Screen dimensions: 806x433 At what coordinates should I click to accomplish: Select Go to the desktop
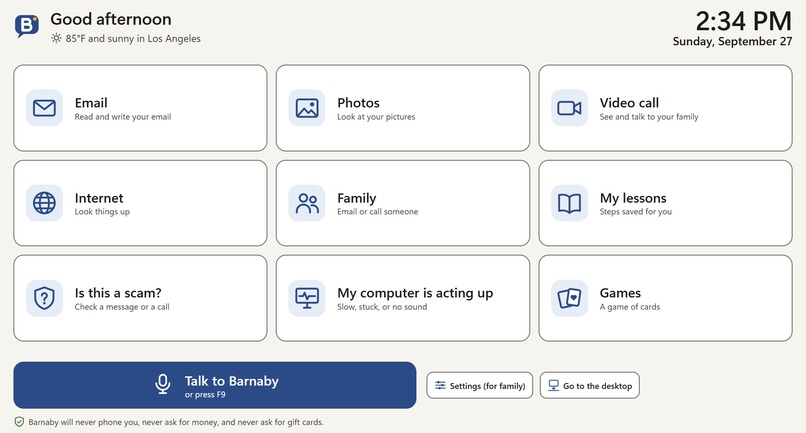(590, 385)
